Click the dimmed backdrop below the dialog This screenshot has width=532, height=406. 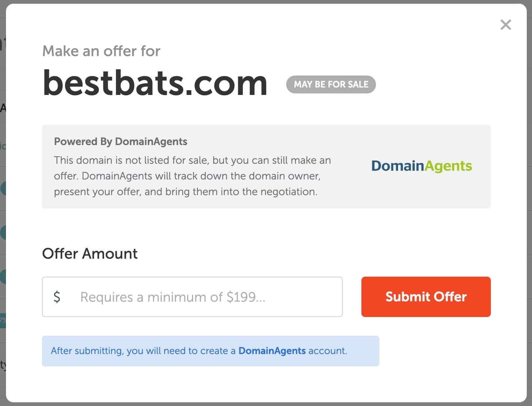pos(262,404)
